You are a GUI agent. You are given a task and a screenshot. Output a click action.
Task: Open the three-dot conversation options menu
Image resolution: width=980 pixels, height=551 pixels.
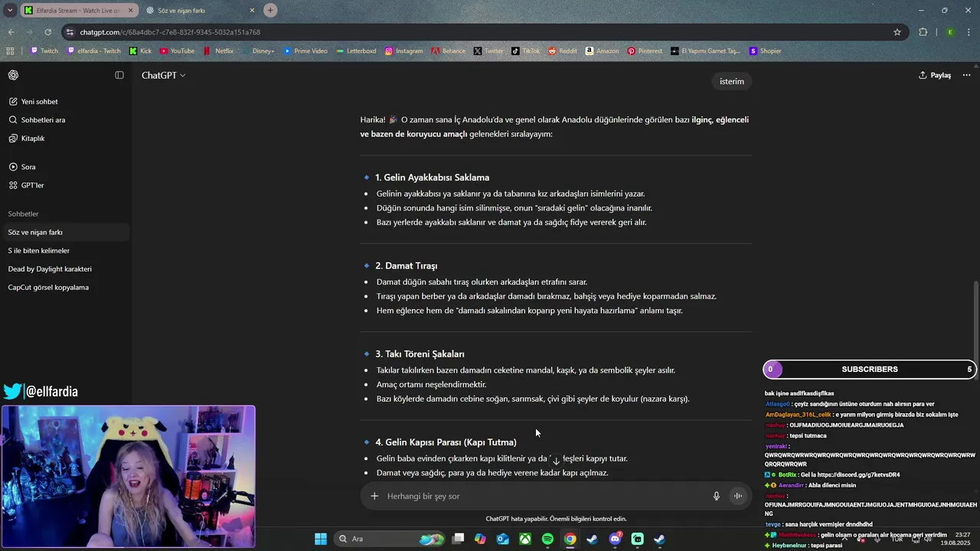[966, 75]
